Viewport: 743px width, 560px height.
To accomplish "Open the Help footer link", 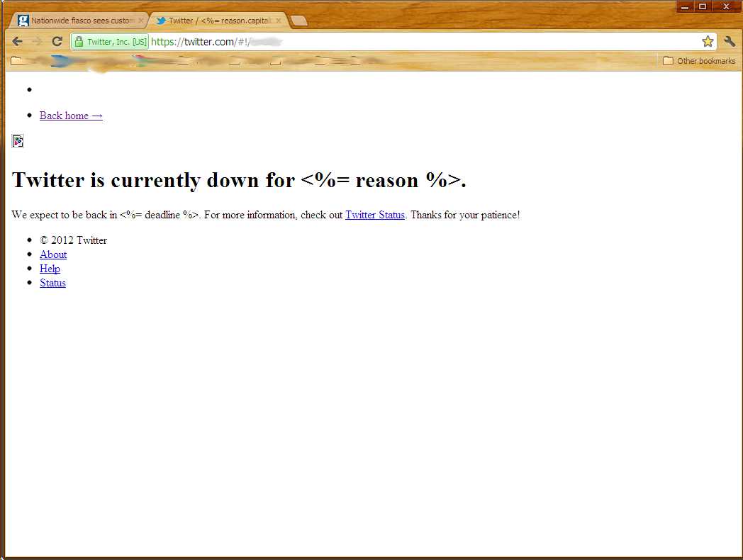I will 50,269.
